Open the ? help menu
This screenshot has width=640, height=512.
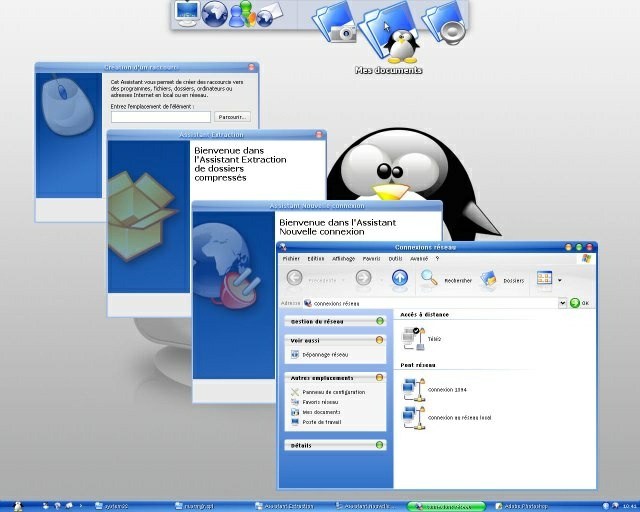pyautogui.click(x=437, y=258)
